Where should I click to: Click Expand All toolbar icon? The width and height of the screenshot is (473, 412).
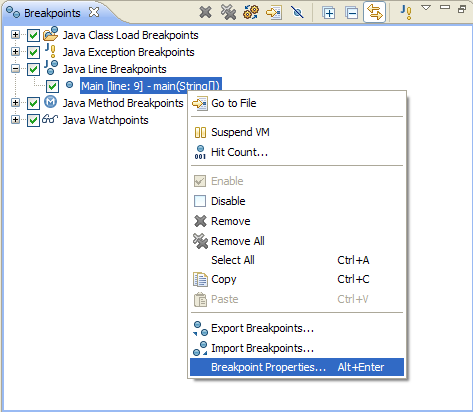pyautogui.click(x=329, y=13)
